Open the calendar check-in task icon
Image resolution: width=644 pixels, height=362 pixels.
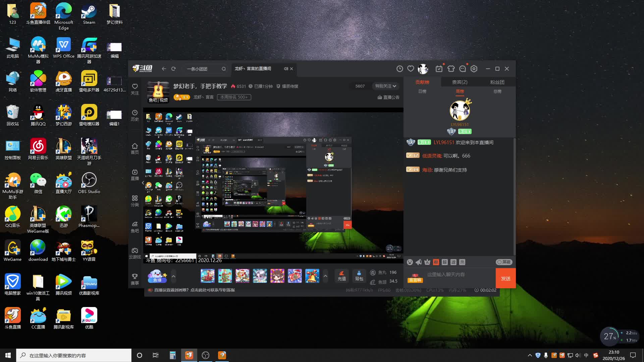pyautogui.click(x=439, y=69)
